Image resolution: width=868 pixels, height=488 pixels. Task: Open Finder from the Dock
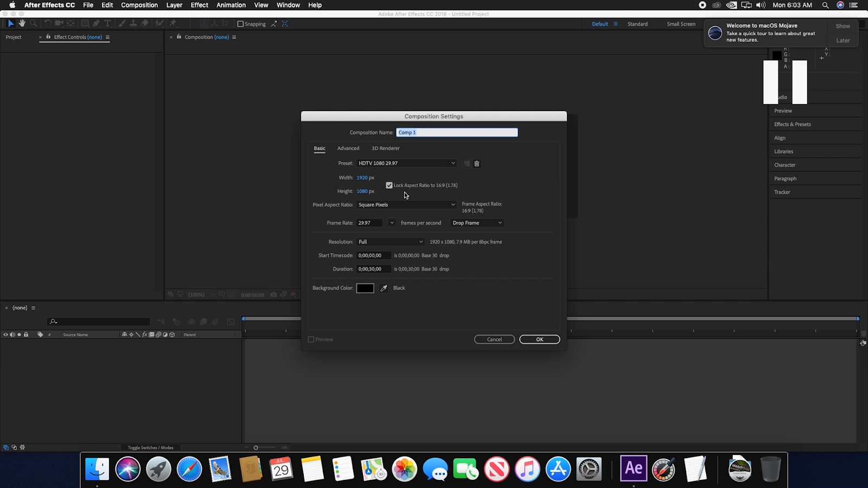pos(97,469)
